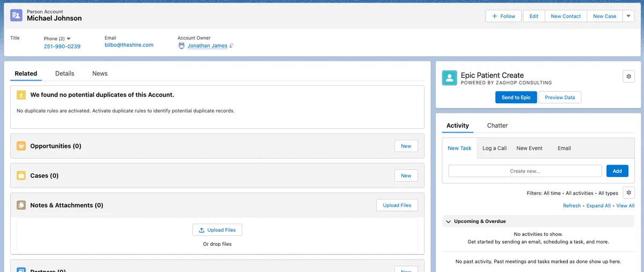The width and height of the screenshot is (644, 272).
Task: Click the Upload Files button in drop zone
Action: (217, 230)
